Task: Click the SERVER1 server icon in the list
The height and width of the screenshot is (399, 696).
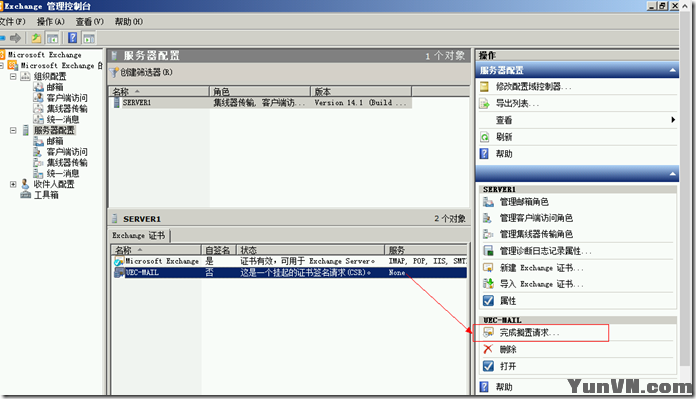Action: [x=116, y=103]
